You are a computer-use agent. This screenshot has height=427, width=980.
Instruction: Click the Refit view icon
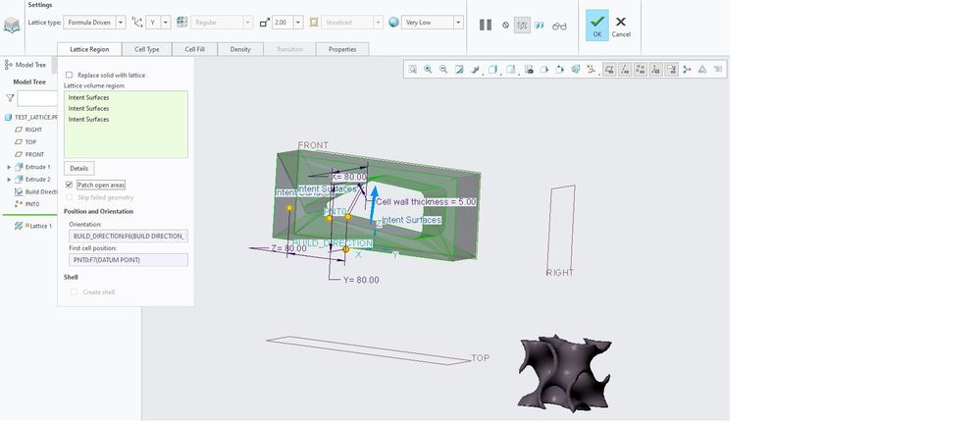pos(413,70)
